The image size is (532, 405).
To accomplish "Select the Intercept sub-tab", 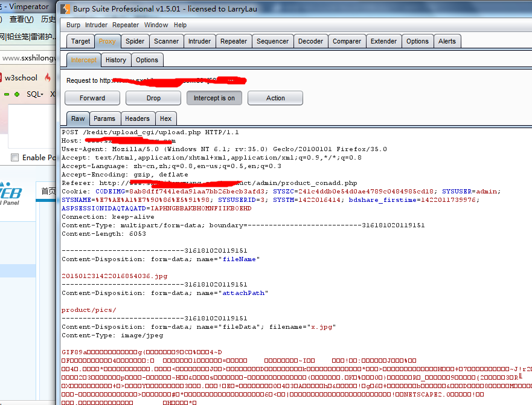I will click(x=84, y=60).
